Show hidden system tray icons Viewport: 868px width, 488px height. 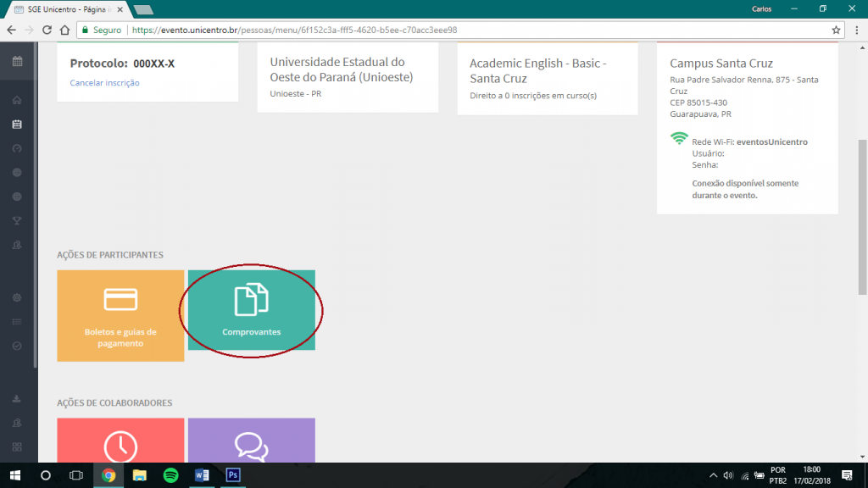[714, 475]
